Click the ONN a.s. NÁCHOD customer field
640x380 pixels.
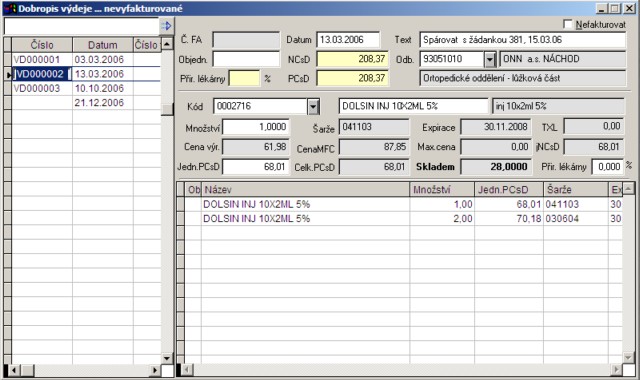point(563,59)
